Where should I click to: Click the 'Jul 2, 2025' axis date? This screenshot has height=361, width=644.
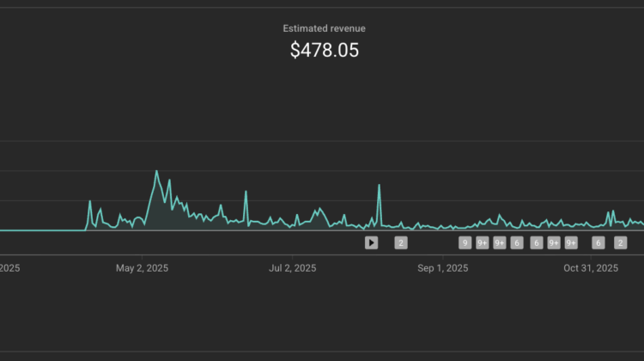point(293,268)
